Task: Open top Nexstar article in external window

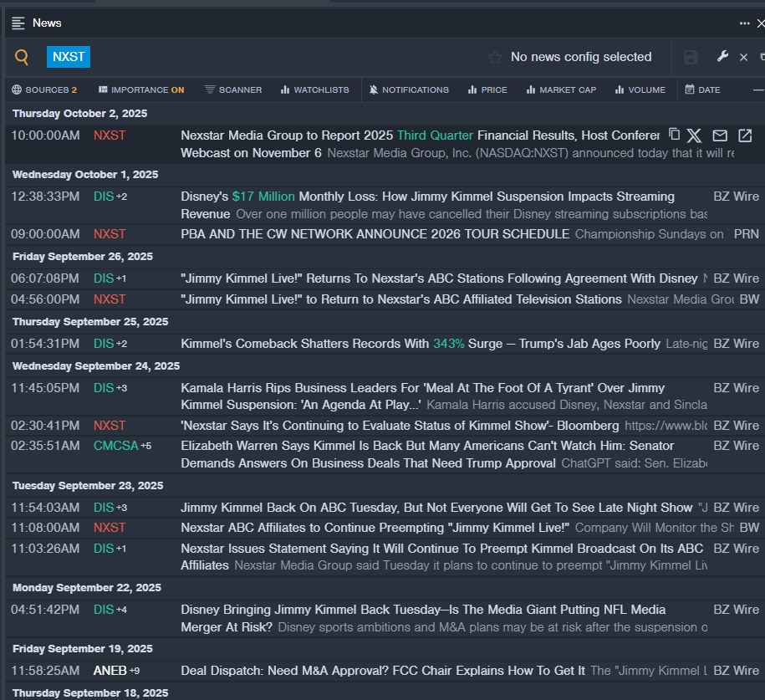Action: click(744, 135)
